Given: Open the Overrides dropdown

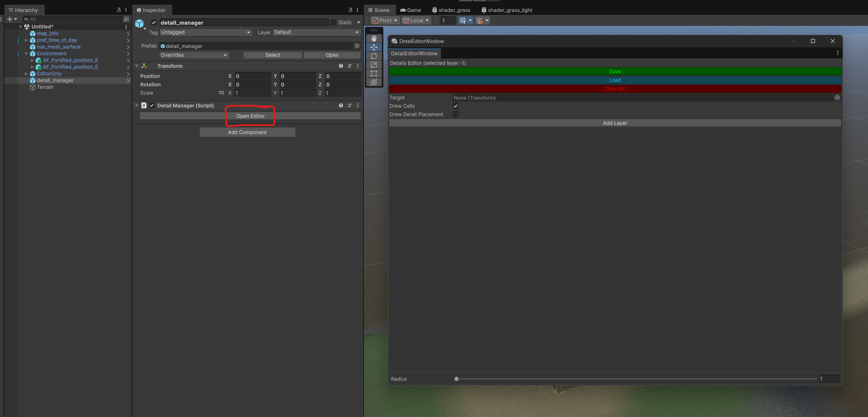Looking at the screenshot, I should tap(194, 55).
